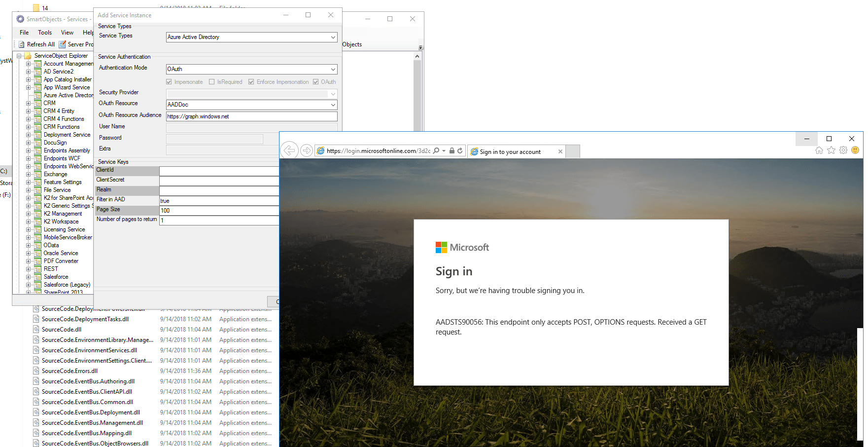Click the SourceCode.Errors.dll file icon

pos(36,371)
